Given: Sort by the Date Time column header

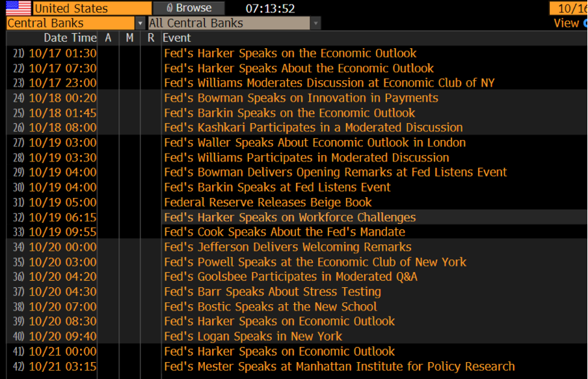Looking at the screenshot, I should (x=70, y=38).
